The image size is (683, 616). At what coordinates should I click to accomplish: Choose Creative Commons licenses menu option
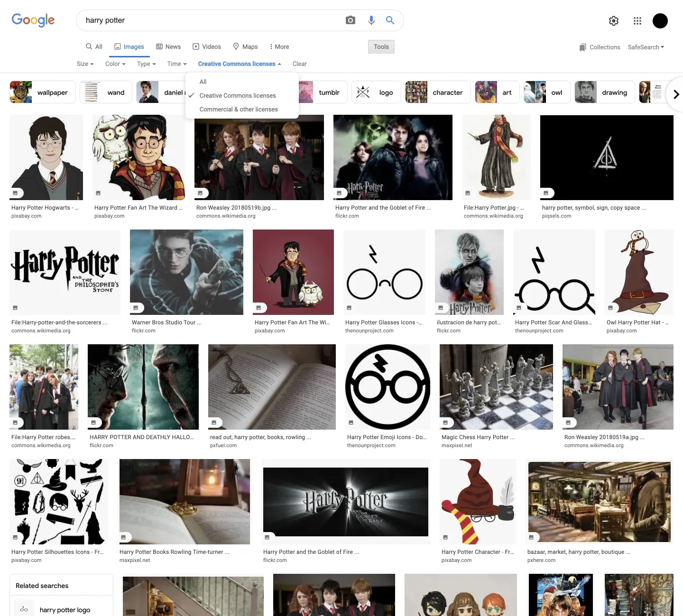(242, 95)
